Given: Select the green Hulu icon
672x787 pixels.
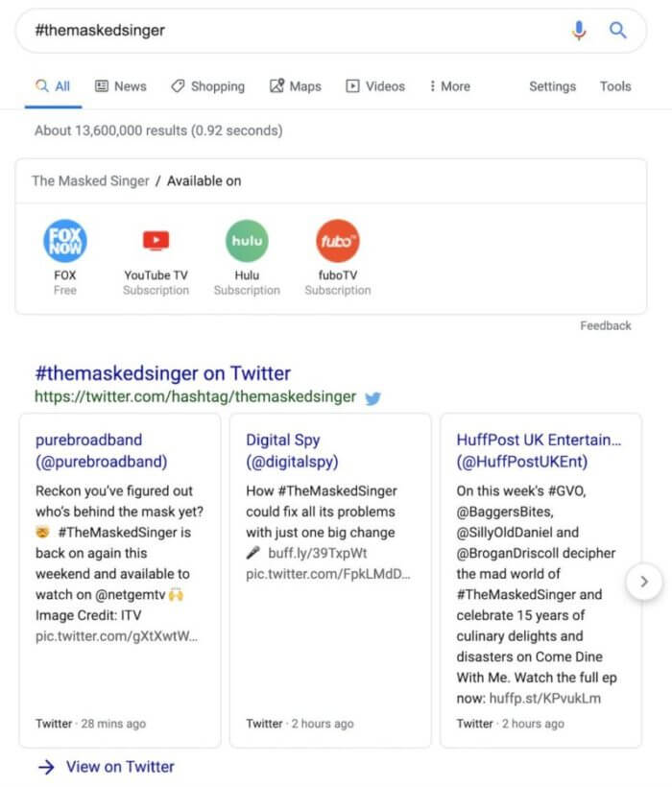Looking at the screenshot, I should click(247, 241).
